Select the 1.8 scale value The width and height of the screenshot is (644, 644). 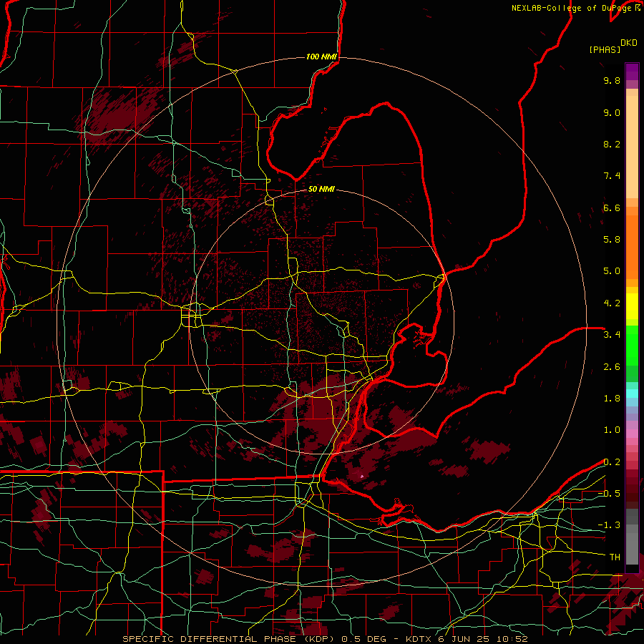(x=612, y=399)
